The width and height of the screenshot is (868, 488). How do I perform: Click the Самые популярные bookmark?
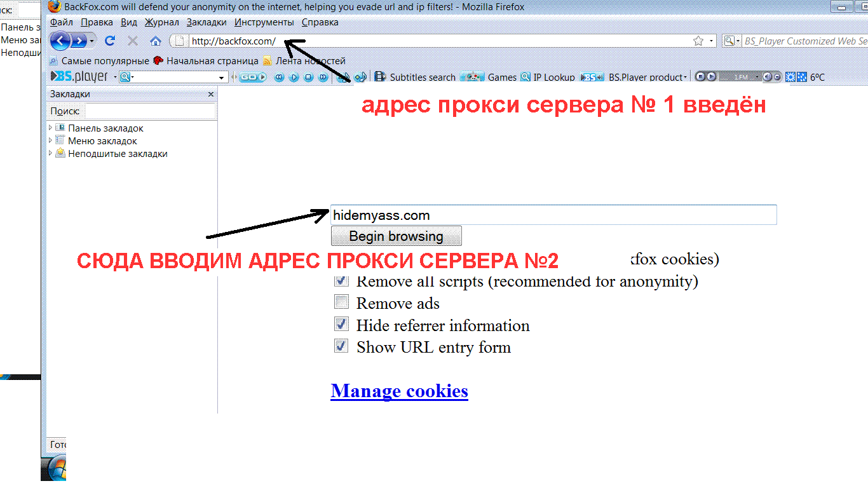99,61
